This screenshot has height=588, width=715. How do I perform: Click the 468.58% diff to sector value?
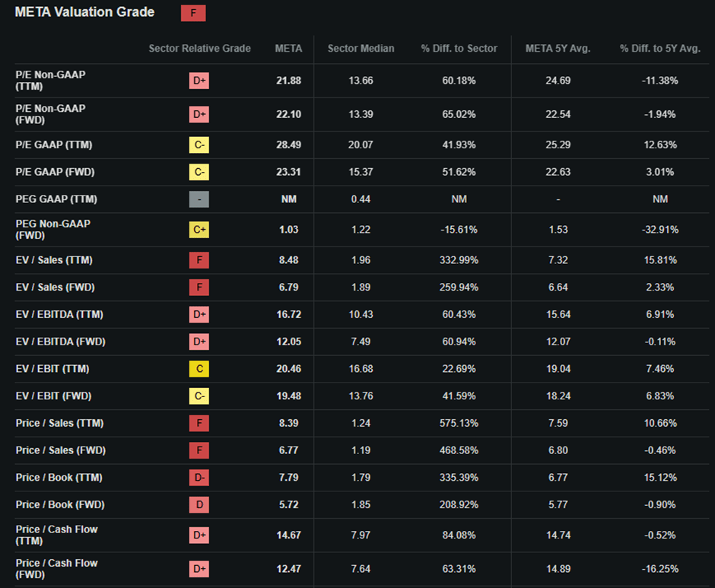pos(459,450)
